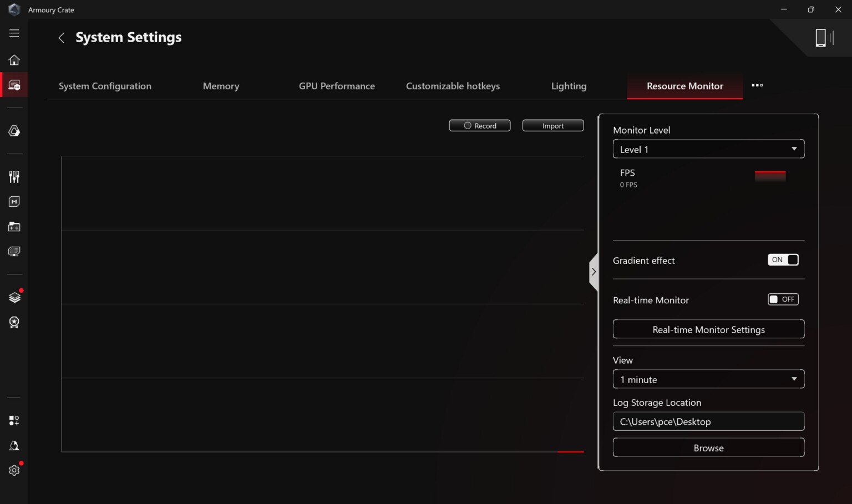
Task: Click the Browse button
Action: pos(708,447)
